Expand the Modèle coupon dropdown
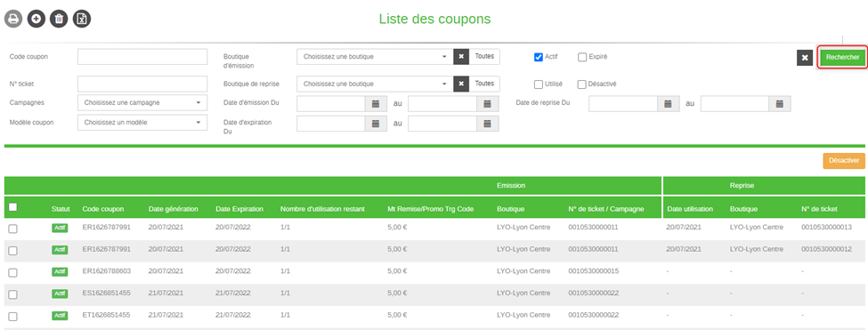The width and height of the screenshot is (868, 330). [x=142, y=123]
